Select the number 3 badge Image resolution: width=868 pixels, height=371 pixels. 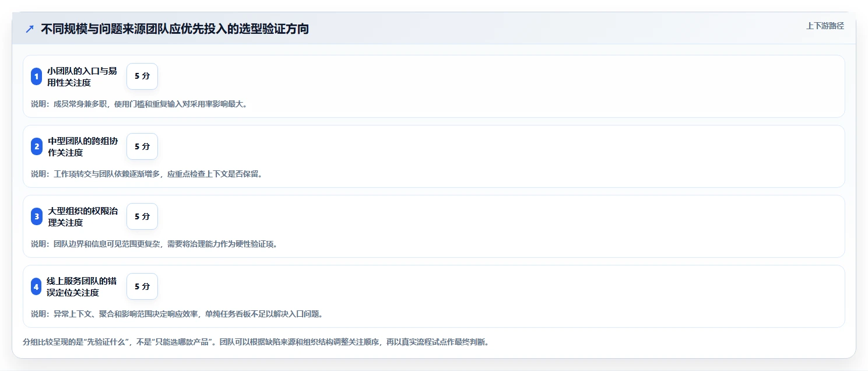tap(37, 216)
